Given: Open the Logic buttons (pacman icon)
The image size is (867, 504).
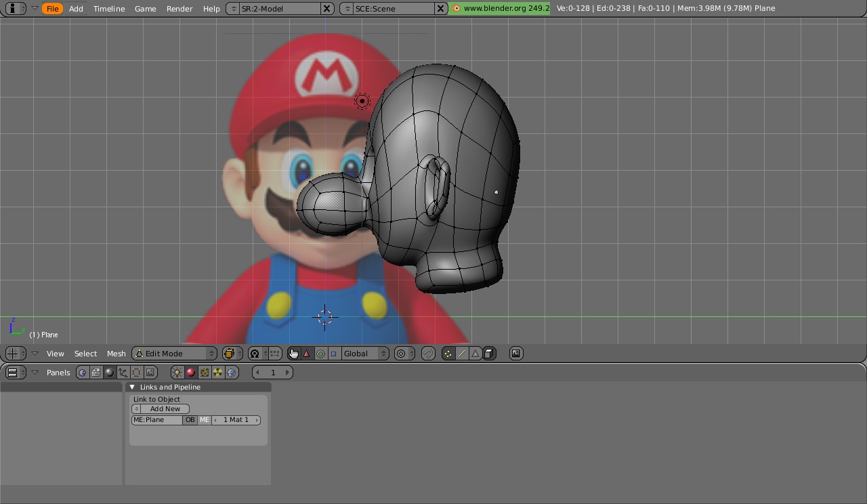Looking at the screenshot, I should [x=83, y=372].
